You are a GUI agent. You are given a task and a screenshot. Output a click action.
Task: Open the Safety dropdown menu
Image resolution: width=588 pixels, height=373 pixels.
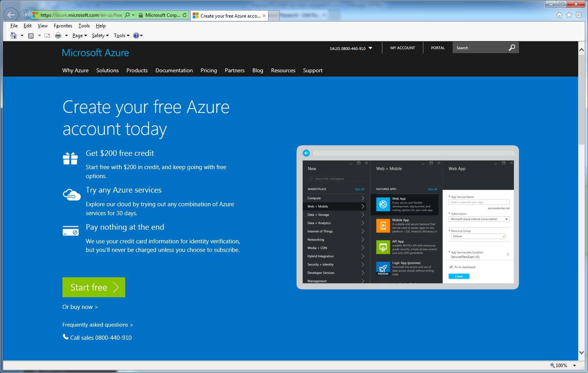[100, 36]
